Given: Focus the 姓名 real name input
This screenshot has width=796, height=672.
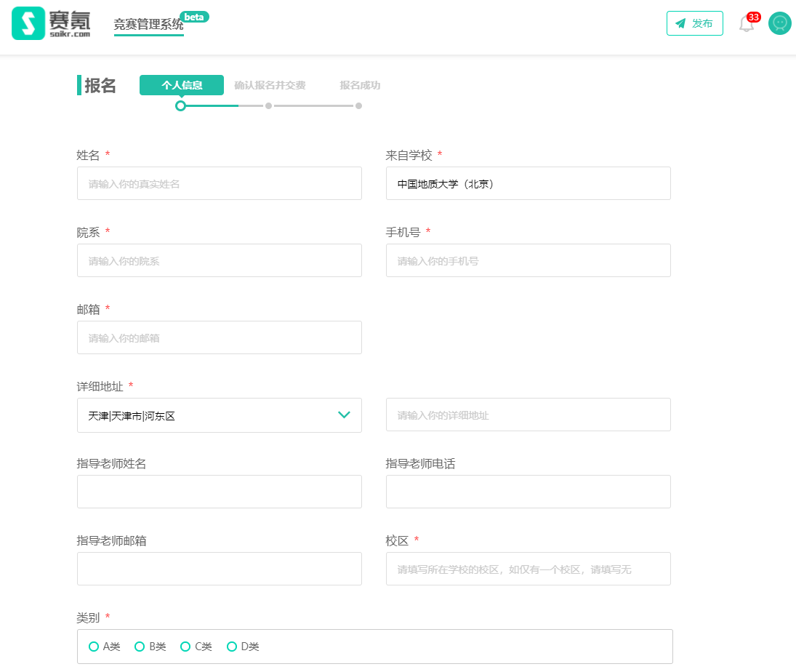Looking at the screenshot, I should pyautogui.click(x=219, y=183).
